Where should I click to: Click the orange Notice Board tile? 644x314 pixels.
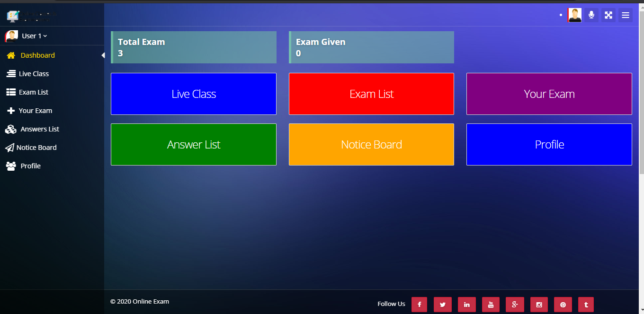tap(371, 144)
